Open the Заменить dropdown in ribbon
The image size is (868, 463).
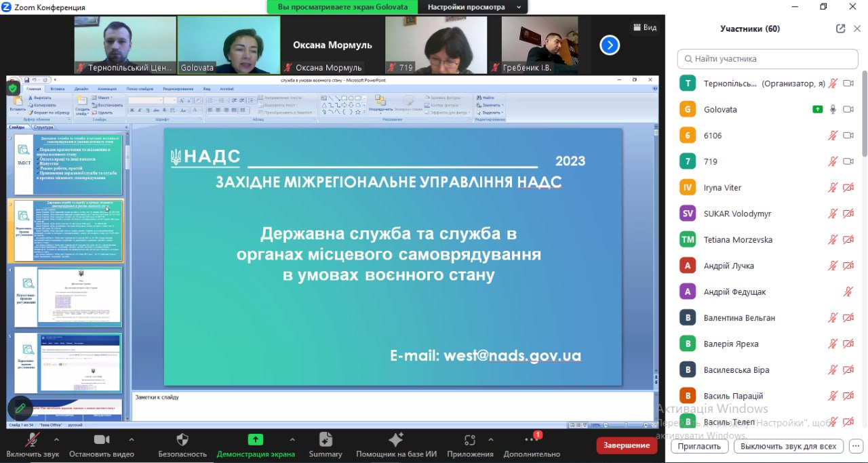pyautogui.click(x=490, y=105)
